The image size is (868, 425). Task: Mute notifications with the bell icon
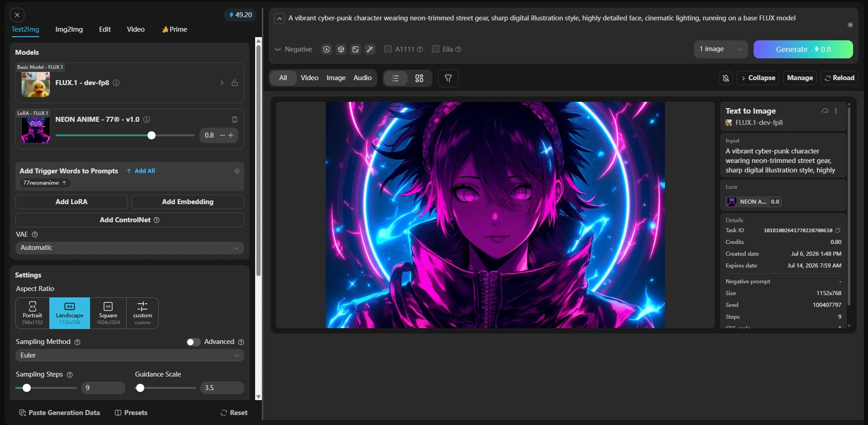point(726,78)
